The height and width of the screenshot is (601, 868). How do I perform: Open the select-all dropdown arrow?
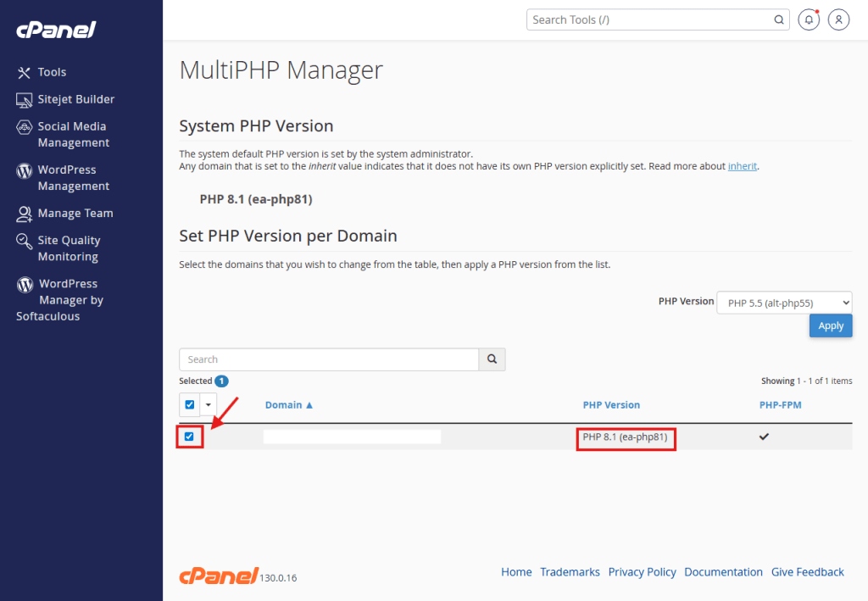click(209, 405)
